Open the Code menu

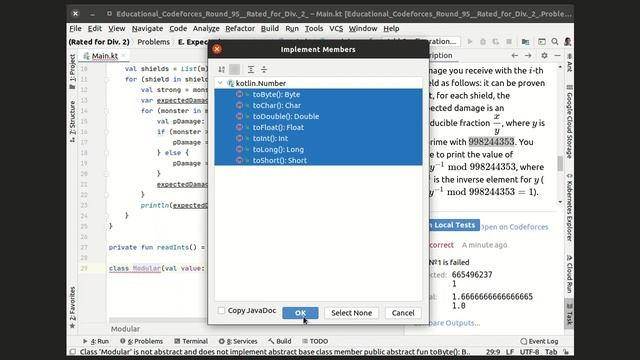click(x=178, y=29)
